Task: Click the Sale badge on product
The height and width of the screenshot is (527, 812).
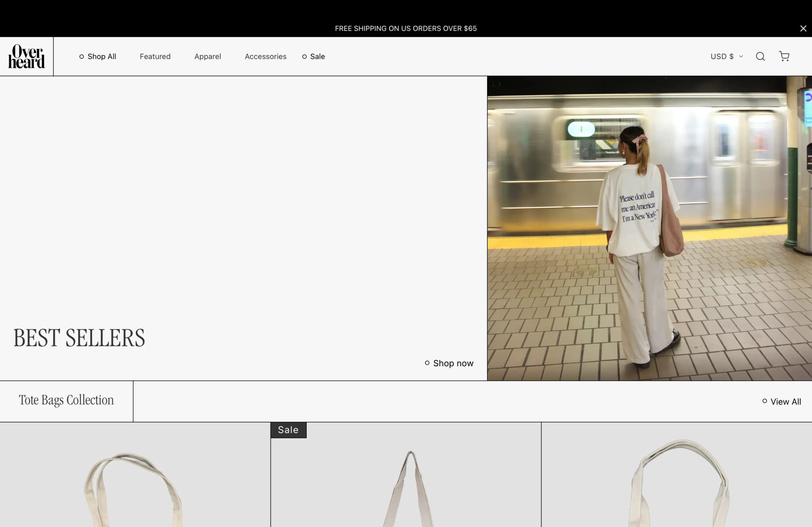Action: (288, 430)
